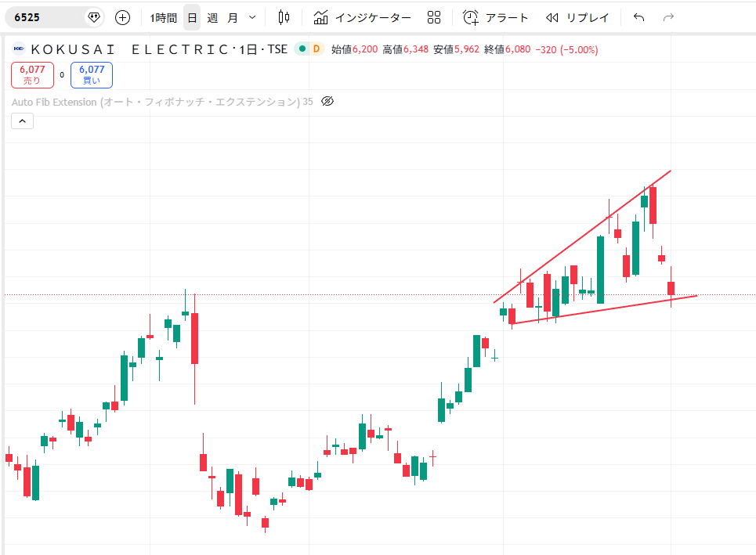Click the diamond icon in symbol search box
Viewport: 756px width, 555px height.
93,17
